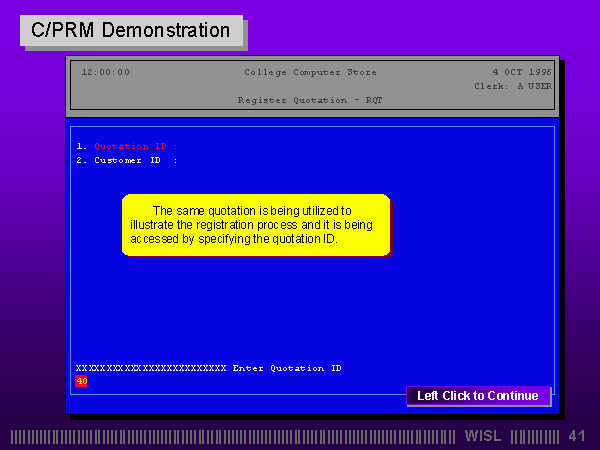Click the red 40 input box
The width and height of the screenshot is (600, 450).
click(x=81, y=381)
